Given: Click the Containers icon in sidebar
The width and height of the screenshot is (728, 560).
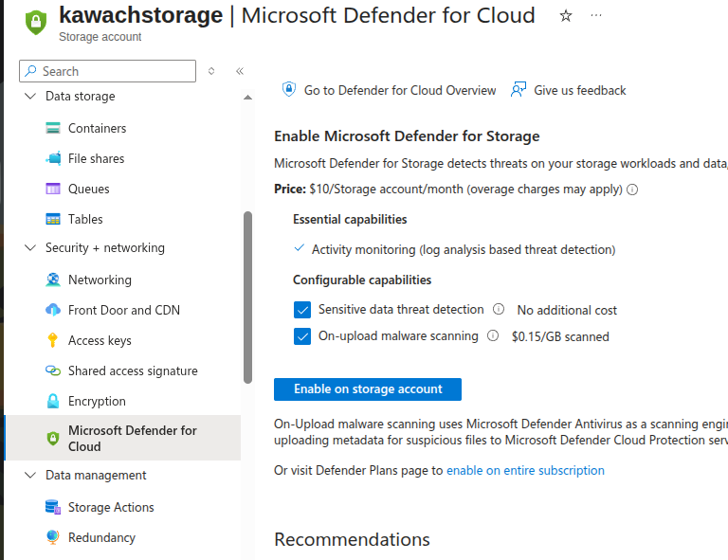Looking at the screenshot, I should pyautogui.click(x=53, y=128).
